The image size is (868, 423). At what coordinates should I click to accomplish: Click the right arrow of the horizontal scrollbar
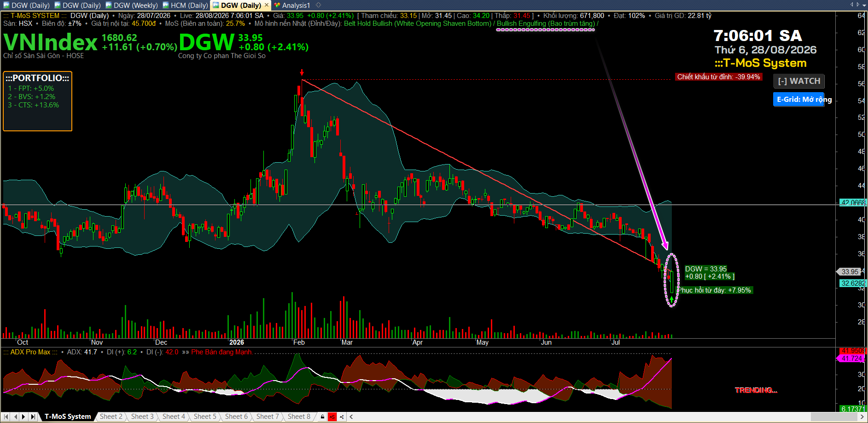tap(862, 417)
